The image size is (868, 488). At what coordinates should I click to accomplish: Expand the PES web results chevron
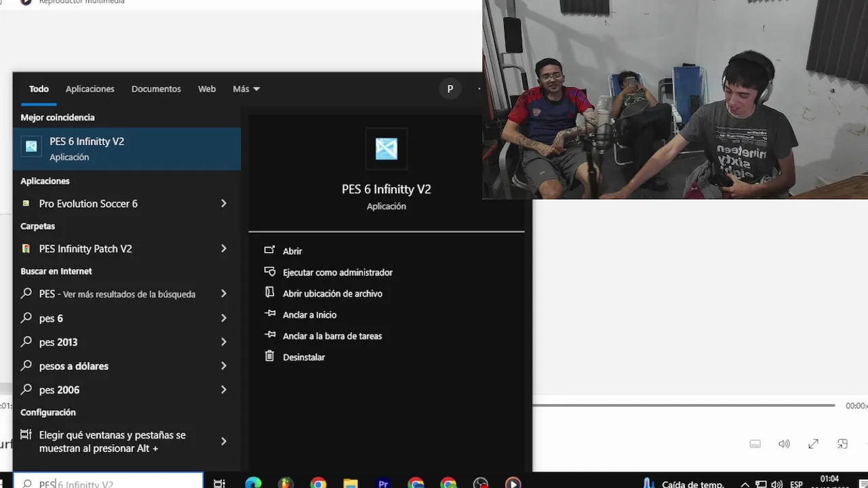(x=224, y=294)
